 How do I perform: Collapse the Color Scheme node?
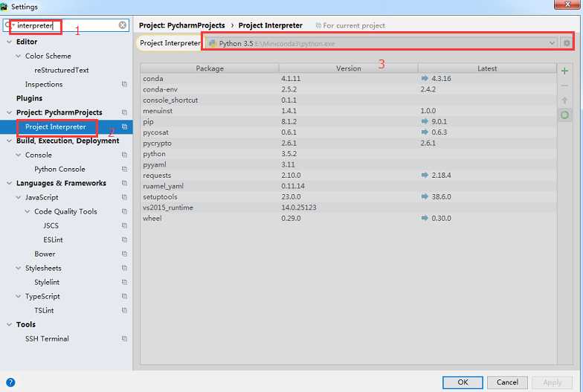18,56
